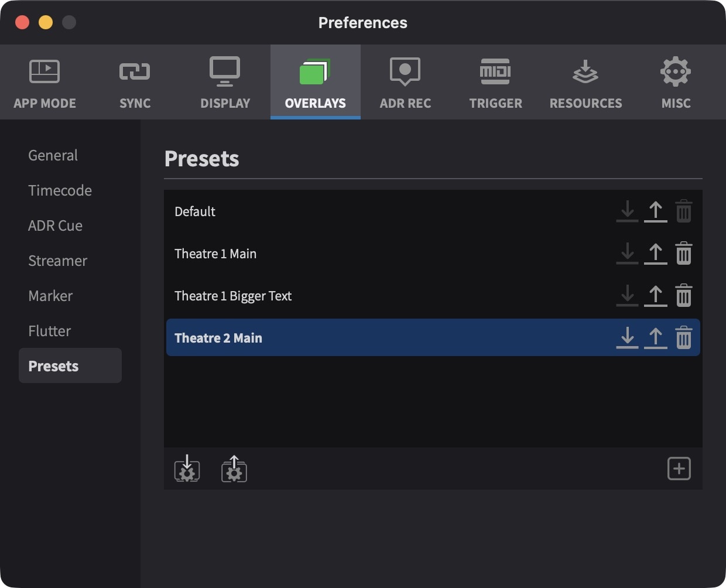Screen dimensions: 726x588
Task: Delete the Theatre 1 Bigger Text preset
Action: (x=684, y=296)
